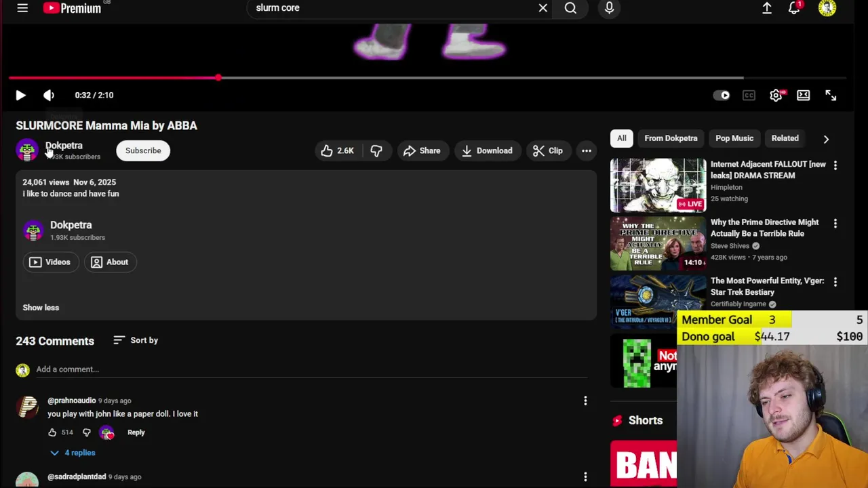Open the hamburger guide menu
The width and height of the screenshot is (868, 488).
[x=22, y=8]
